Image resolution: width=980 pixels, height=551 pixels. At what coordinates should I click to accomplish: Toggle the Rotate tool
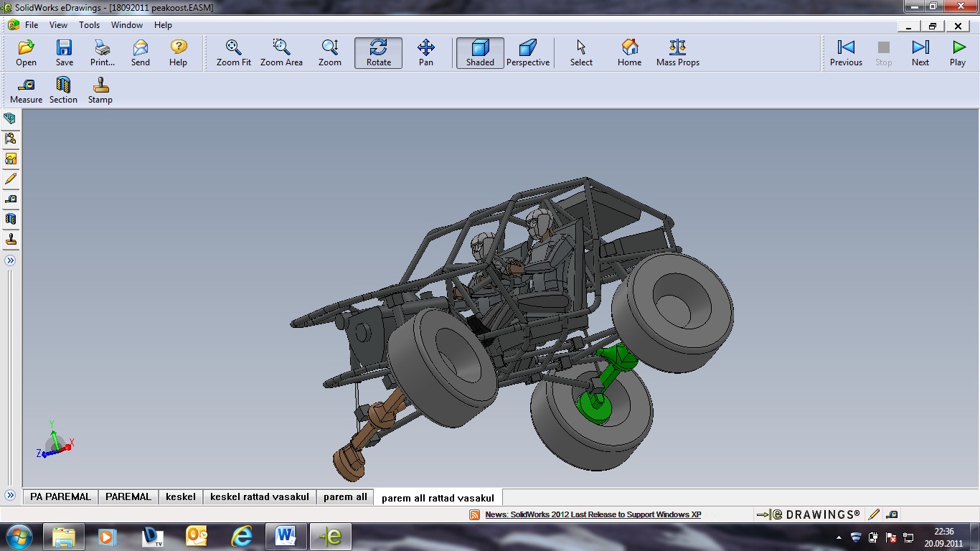click(378, 53)
